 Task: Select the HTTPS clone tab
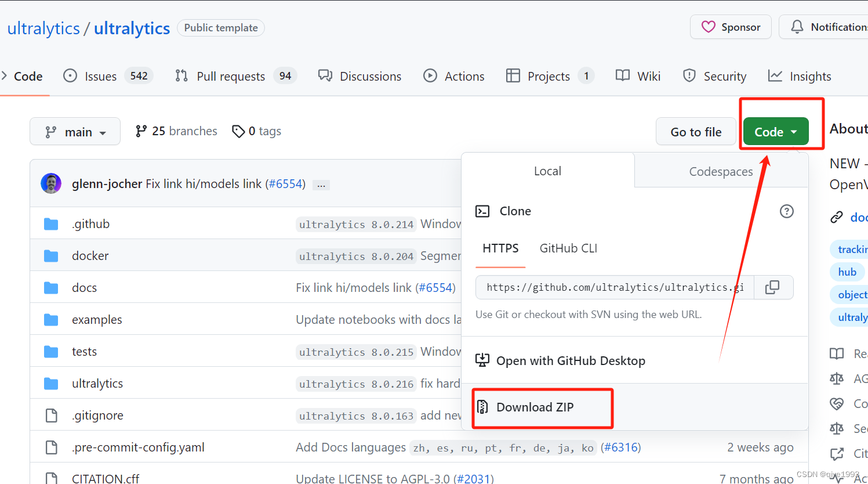pos(500,248)
